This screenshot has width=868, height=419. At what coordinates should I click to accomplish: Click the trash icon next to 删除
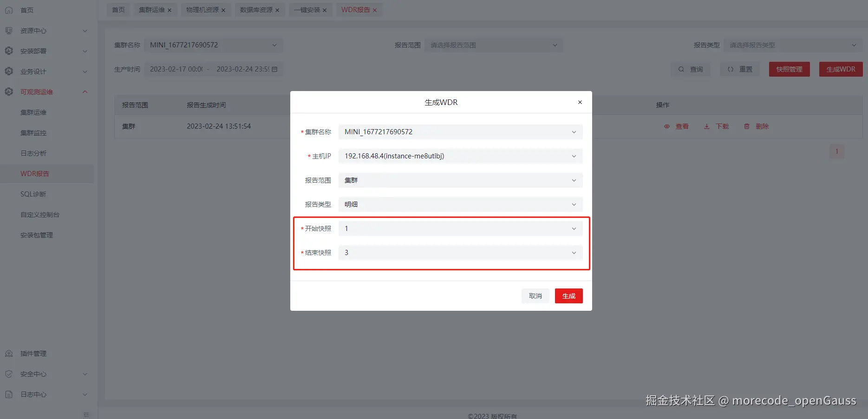click(747, 126)
